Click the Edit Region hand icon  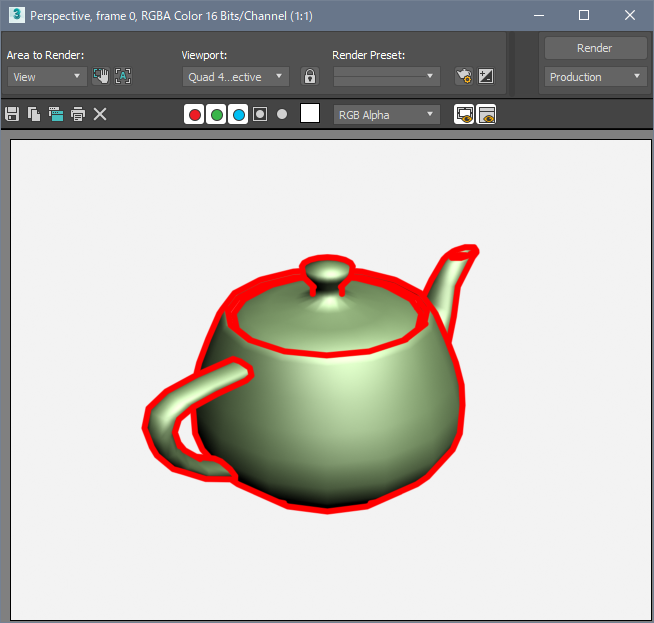pos(101,76)
